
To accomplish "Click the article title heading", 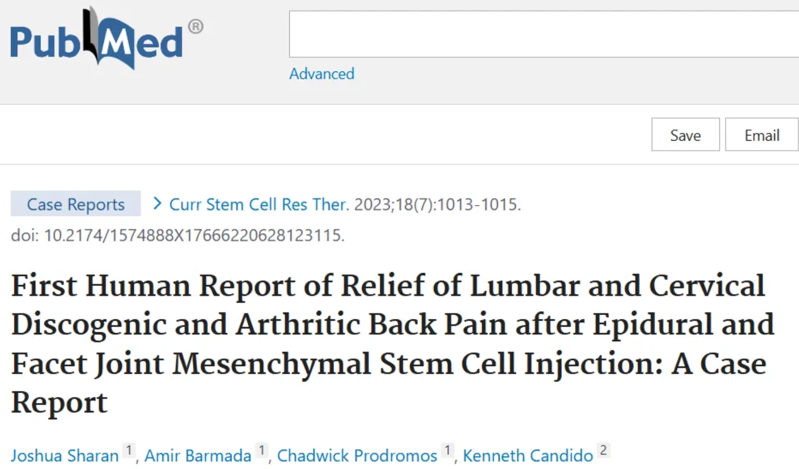I will coord(392,344).
